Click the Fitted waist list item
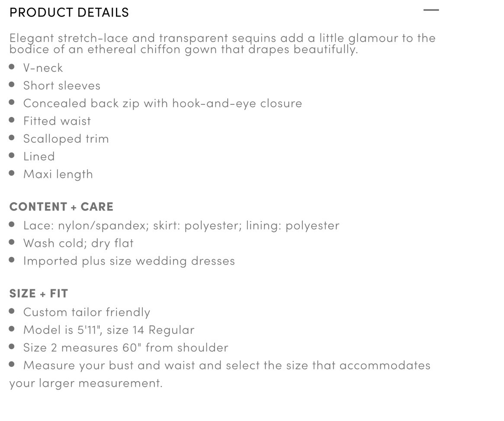This screenshot has width=504, height=421. point(57,121)
